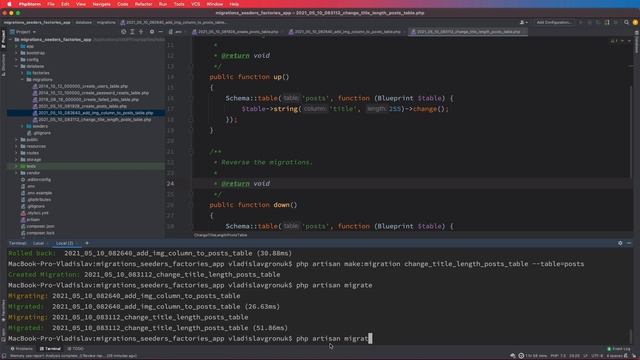Click the locate-file target icon in Project panel
640x360 pixels.
(x=123, y=32)
